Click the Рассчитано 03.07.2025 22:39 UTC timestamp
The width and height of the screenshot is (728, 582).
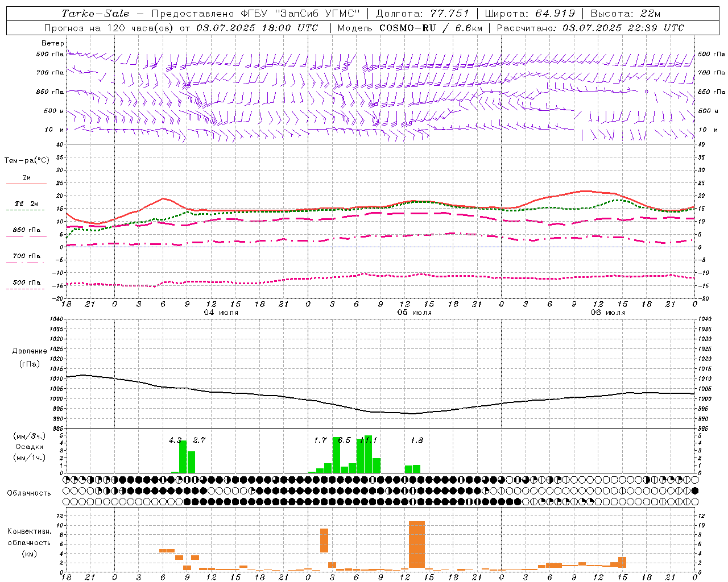pyautogui.click(x=590, y=28)
